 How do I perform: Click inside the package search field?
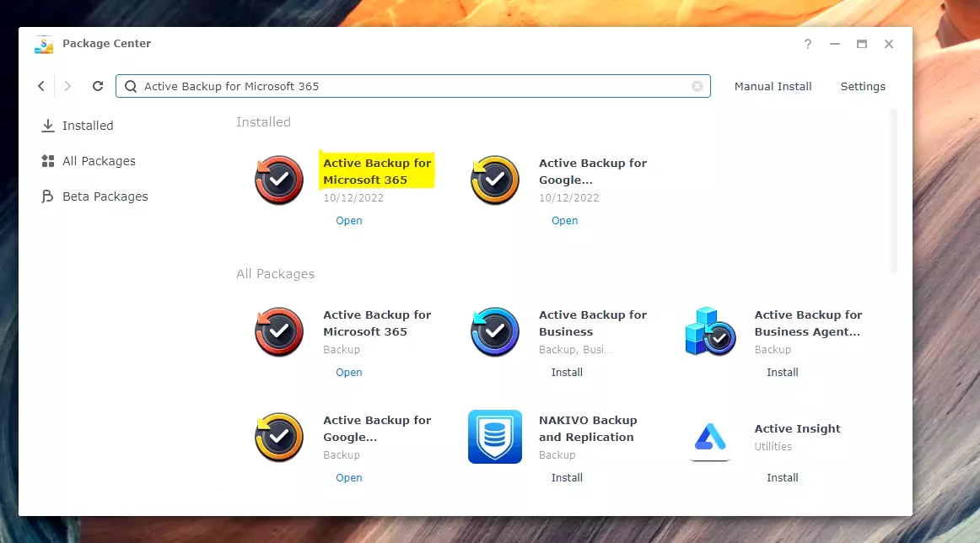pyautogui.click(x=380, y=85)
